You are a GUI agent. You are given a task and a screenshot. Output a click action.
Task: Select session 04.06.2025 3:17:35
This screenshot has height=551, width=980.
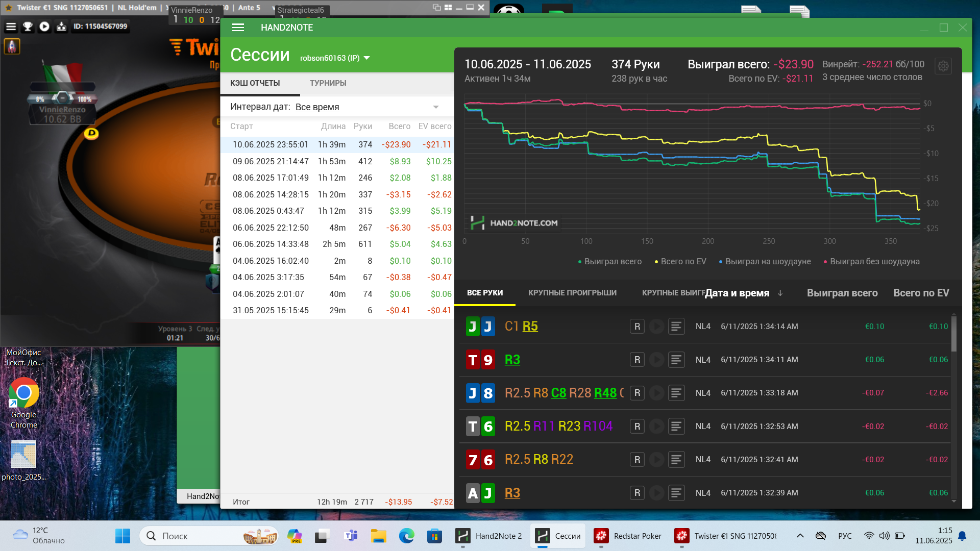[337, 277]
